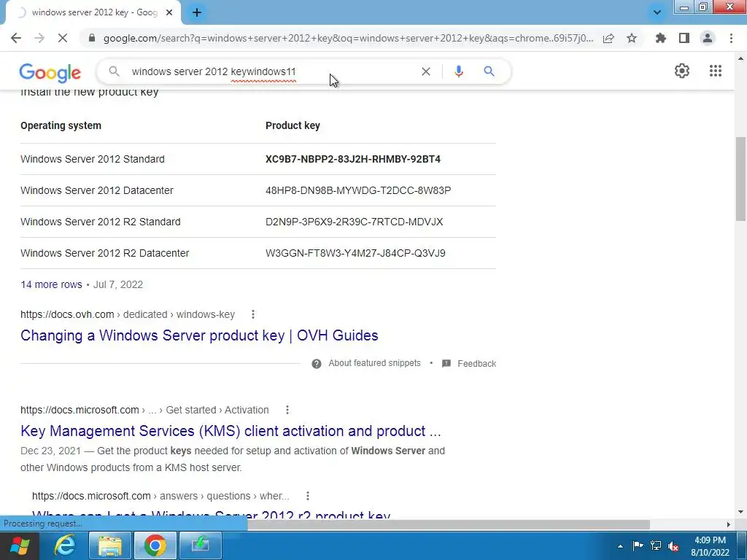Open options for the Activation result
The height and width of the screenshot is (560, 747).
click(287, 410)
